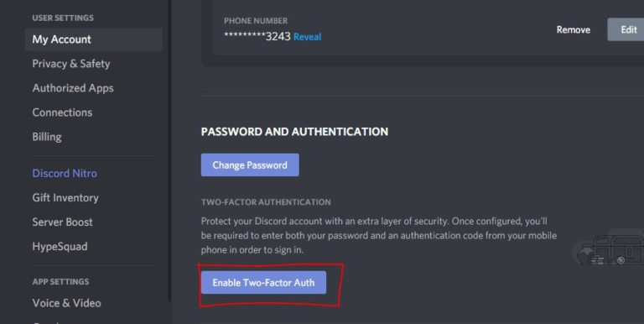Open the Billing settings
644x324 pixels.
click(x=47, y=137)
